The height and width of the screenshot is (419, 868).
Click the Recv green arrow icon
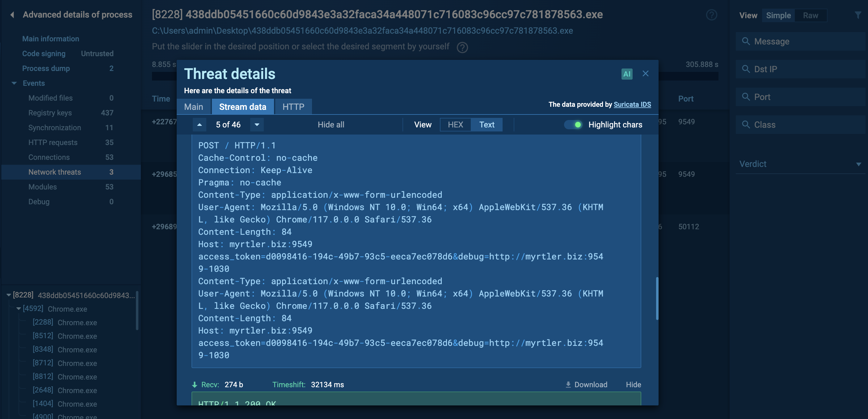194,384
